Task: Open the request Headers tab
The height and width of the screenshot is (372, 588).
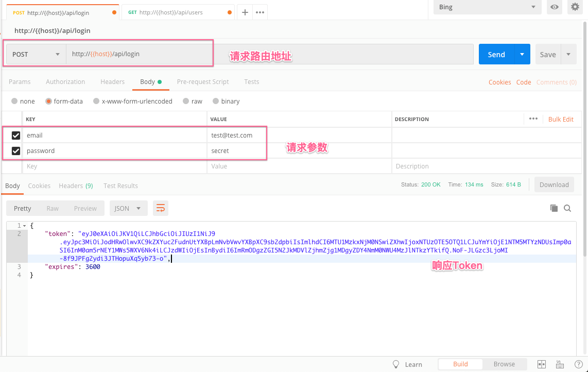Action: 112,81
